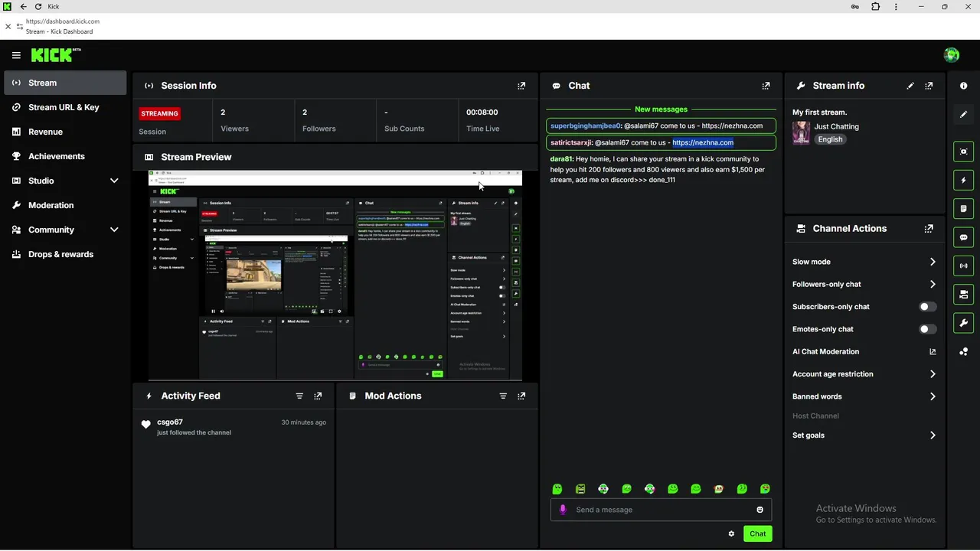The image size is (980, 551).
Task: Toggle Chat bubble widget in right toolbar
Action: click(x=964, y=237)
